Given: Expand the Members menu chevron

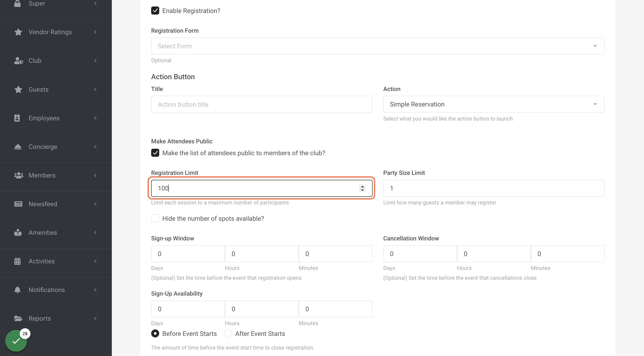Looking at the screenshot, I should point(95,175).
